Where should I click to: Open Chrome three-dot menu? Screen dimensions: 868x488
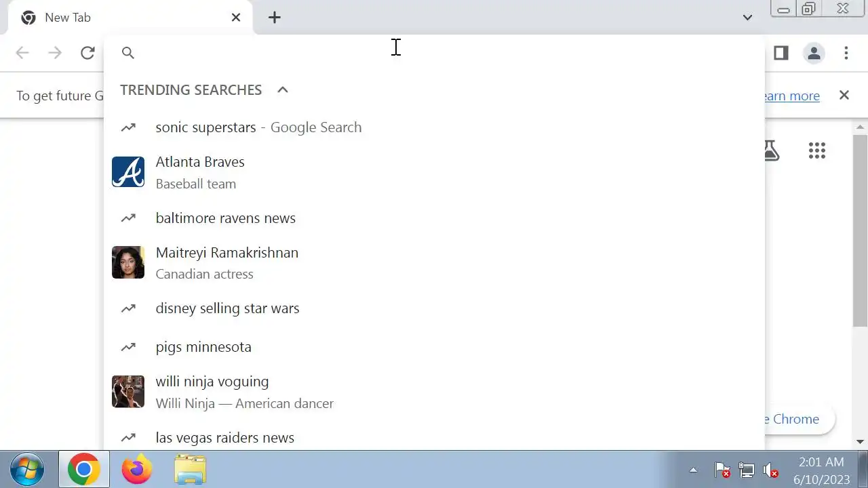click(x=846, y=53)
